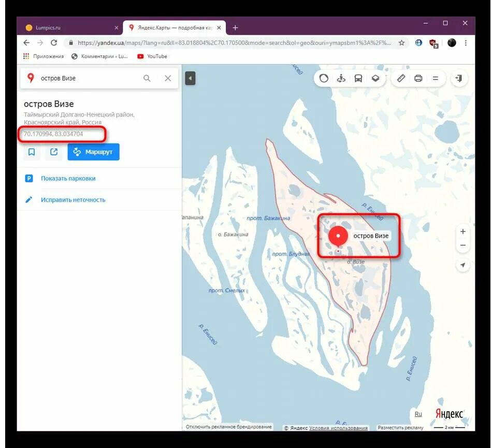Print the map with printer icon

418,78
